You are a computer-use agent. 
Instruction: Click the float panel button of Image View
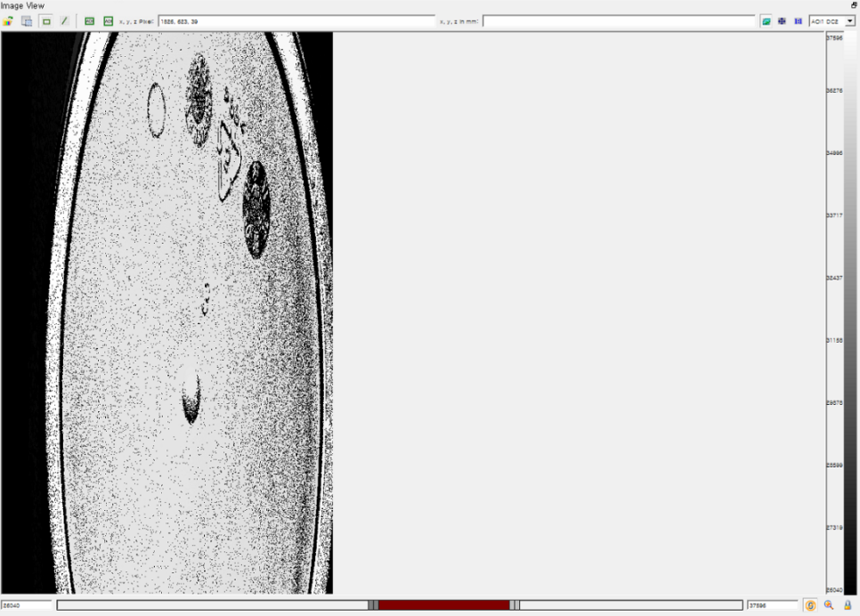click(854, 5)
